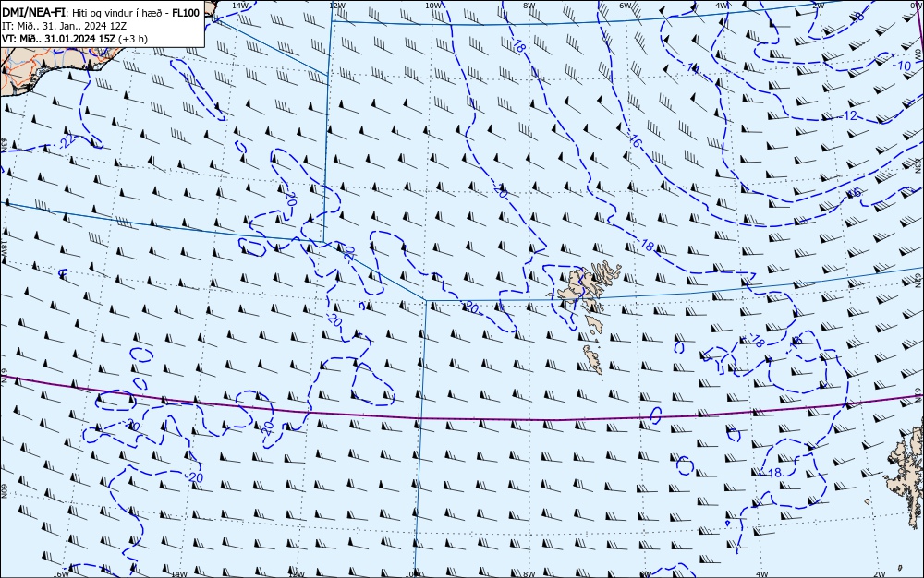Click the '-8' isotherm label
This screenshot has height=578, width=924.
coord(859,16)
